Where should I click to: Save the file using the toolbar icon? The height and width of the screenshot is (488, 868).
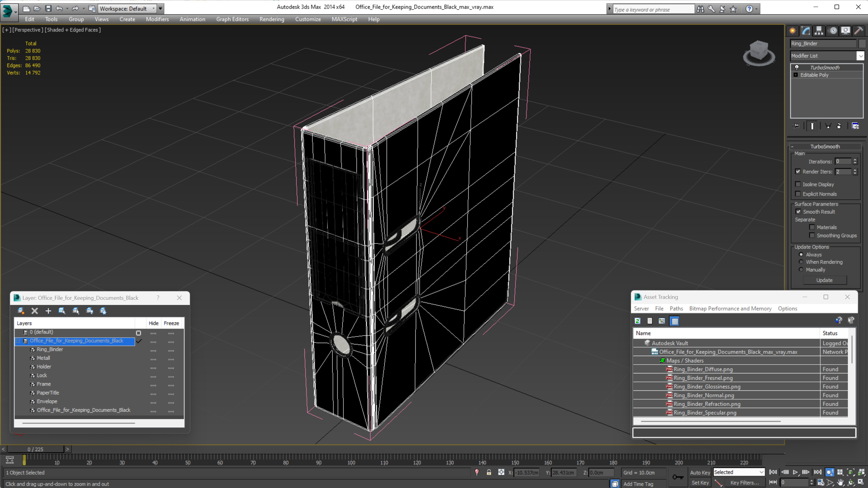48,9
